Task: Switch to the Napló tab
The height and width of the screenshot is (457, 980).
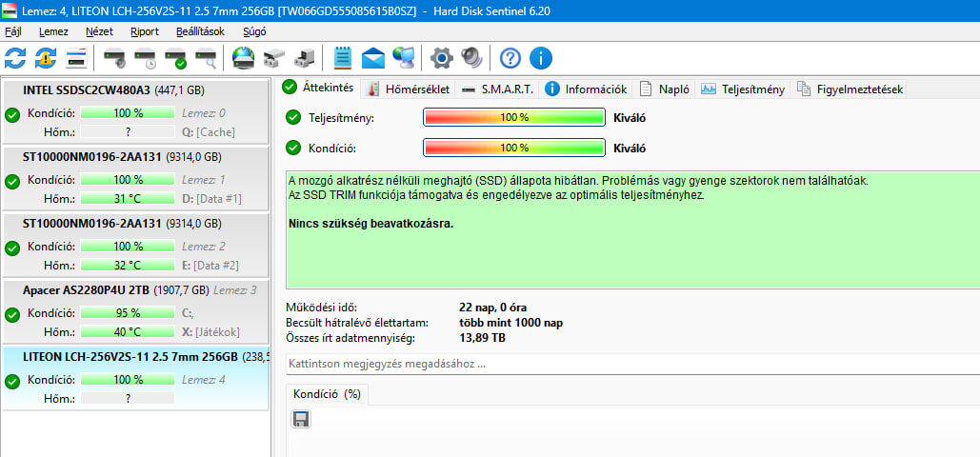Action: pyautogui.click(x=665, y=89)
